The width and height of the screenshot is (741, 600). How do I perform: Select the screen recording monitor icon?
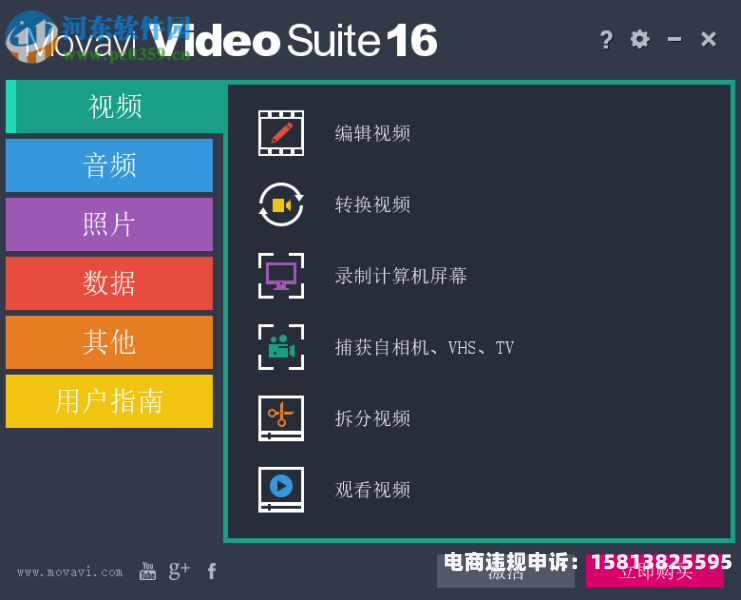pos(281,276)
